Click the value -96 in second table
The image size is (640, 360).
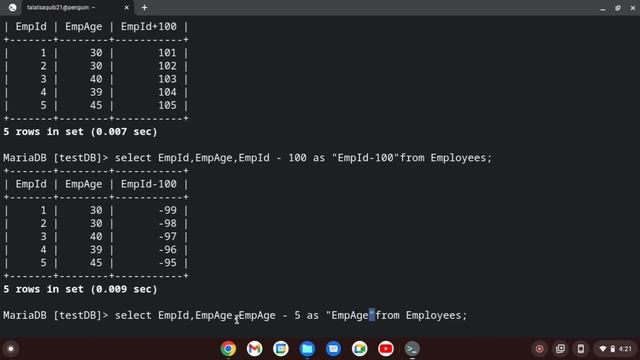pos(167,249)
